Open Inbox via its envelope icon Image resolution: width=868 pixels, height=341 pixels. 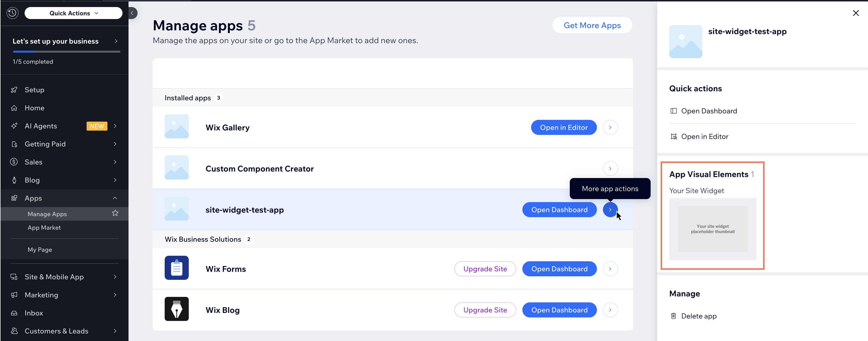pyautogui.click(x=14, y=313)
